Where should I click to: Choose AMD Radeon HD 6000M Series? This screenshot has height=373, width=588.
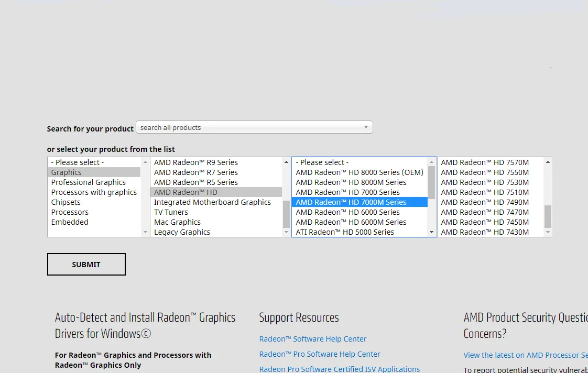point(360,222)
